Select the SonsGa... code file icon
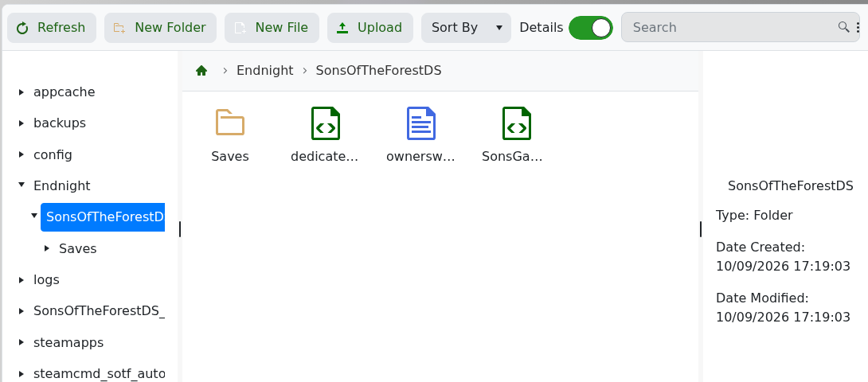Image resolution: width=868 pixels, height=382 pixels. tap(517, 123)
